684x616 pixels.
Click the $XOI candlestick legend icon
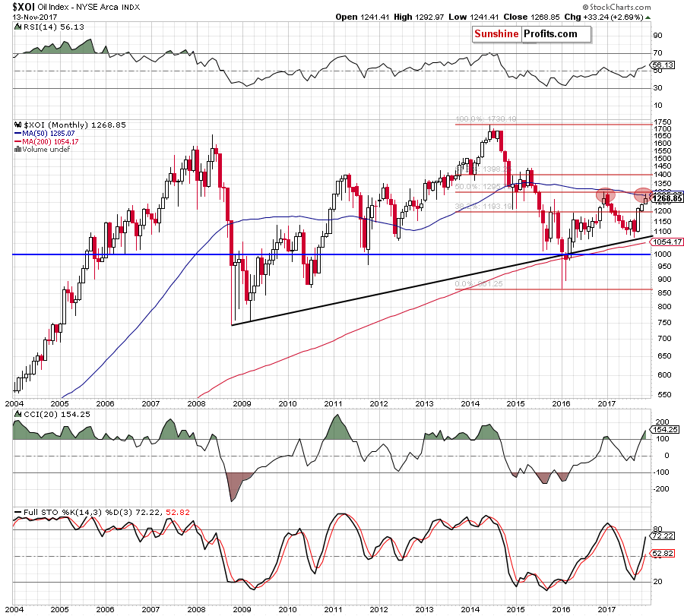click(x=17, y=125)
